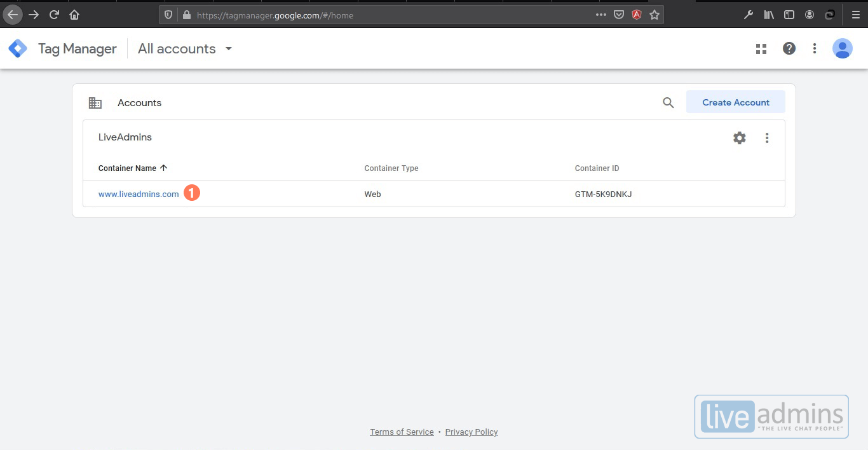Open Tag Manager more options menu in header
Image resolution: width=868 pixels, height=450 pixels.
(815, 48)
